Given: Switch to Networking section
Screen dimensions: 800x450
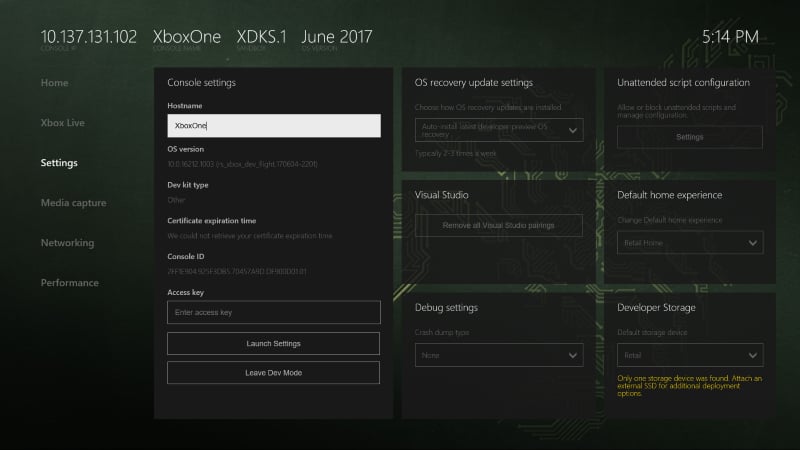Looking at the screenshot, I should click(x=67, y=243).
